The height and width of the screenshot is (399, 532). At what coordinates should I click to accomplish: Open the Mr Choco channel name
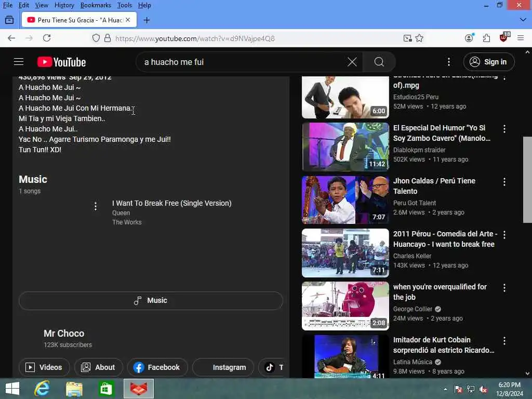(x=64, y=334)
